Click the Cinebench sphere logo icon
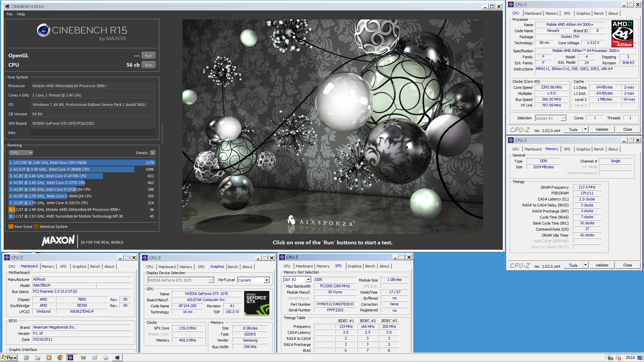Image resolution: width=644 pixels, height=362 pixels. [44, 31]
